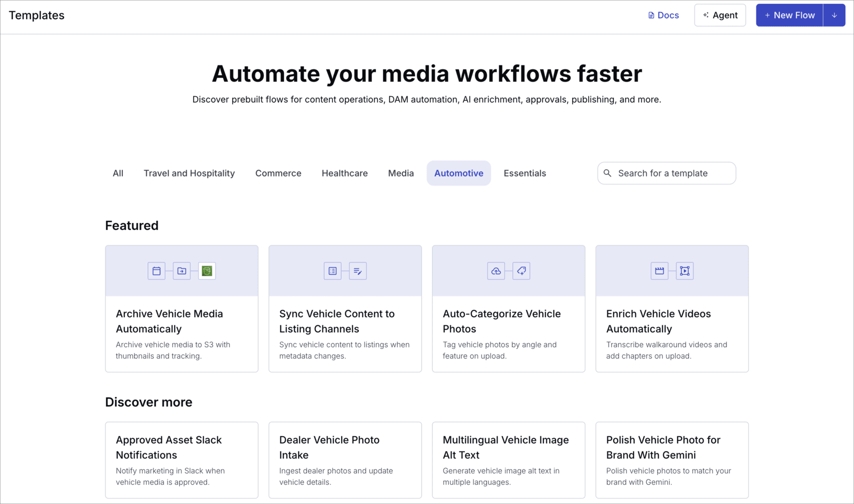Switch to the All tab
This screenshot has height=504, width=854.
click(x=118, y=173)
